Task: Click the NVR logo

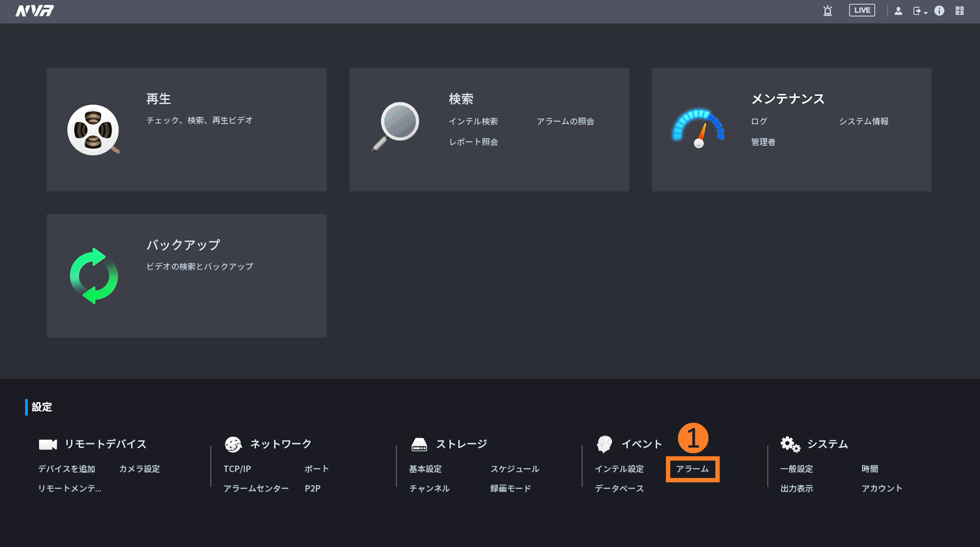Action: coord(35,11)
